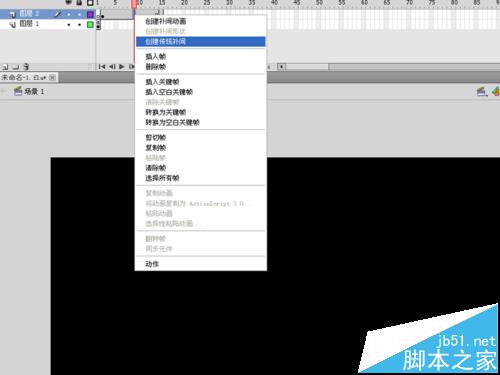The width and height of the screenshot is (500, 375).
Task: Click green outline swatch of 图层 1
Action: [90, 24]
